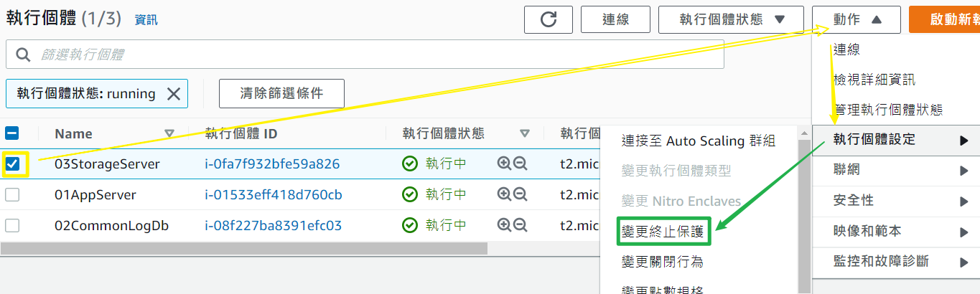
Task: Open the 執行個體狀態 dropdown button
Action: 731,19
